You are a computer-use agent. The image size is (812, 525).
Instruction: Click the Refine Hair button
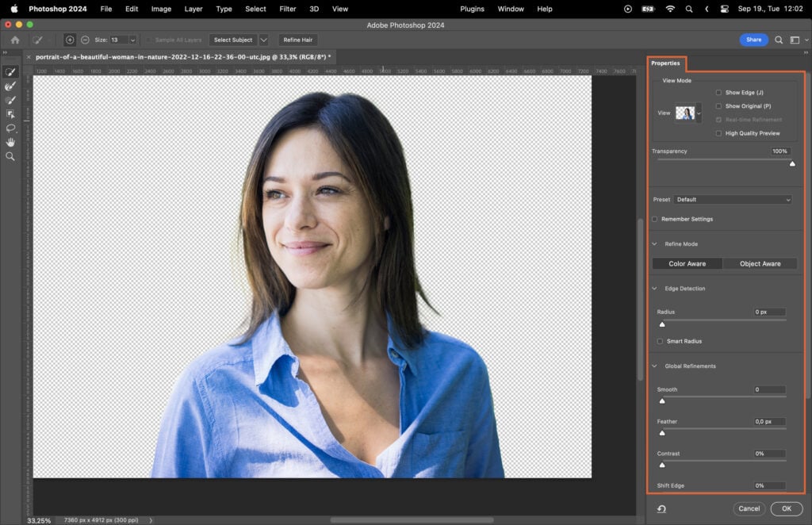point(297,39)
